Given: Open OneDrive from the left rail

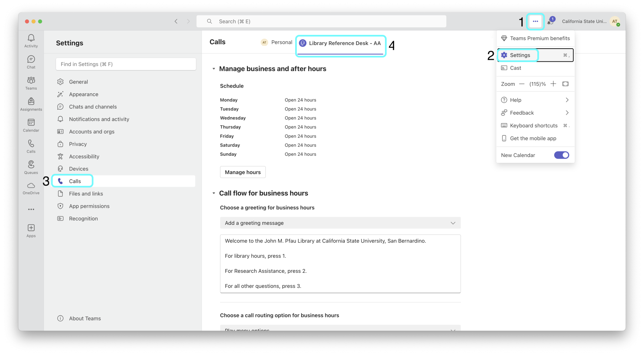Looking at the screenshot, I should tap(31, 188).
